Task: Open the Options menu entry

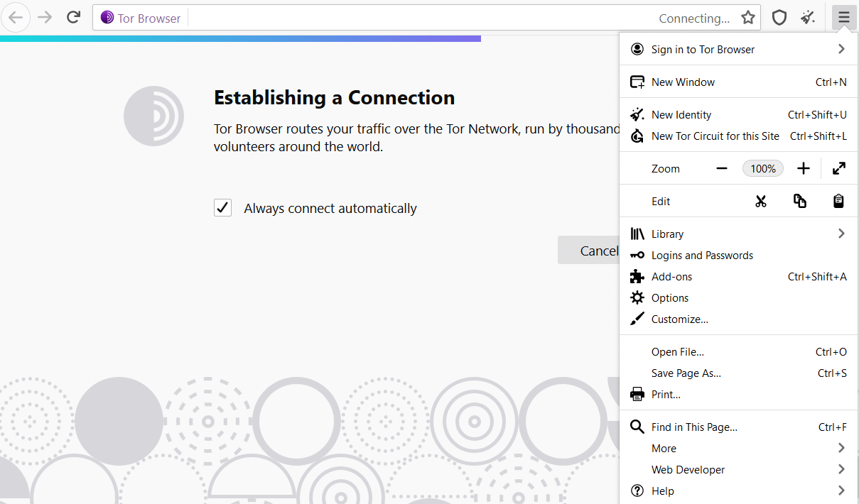Action: tap(670, 298)
